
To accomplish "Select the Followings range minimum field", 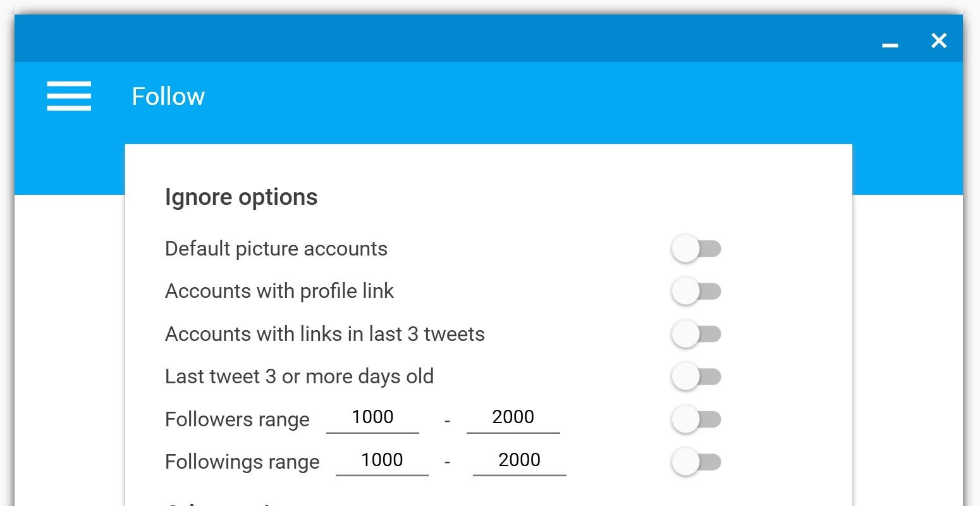I will (x=382, y=460).
